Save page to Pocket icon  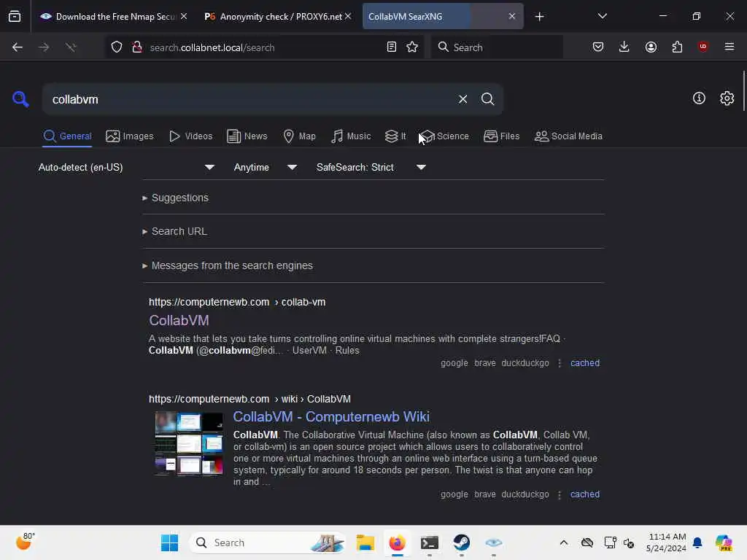pos(598,47)
